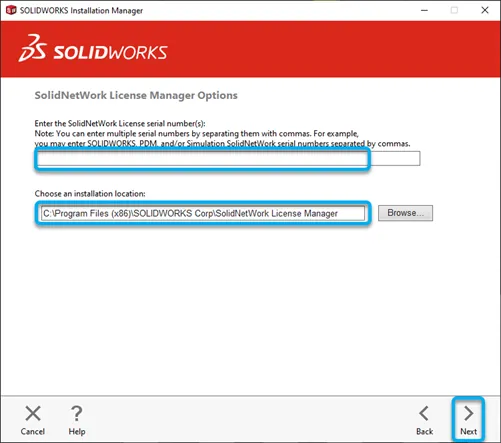
Task: Proceed with the Next right chevron icon
Action: point(468,413)
